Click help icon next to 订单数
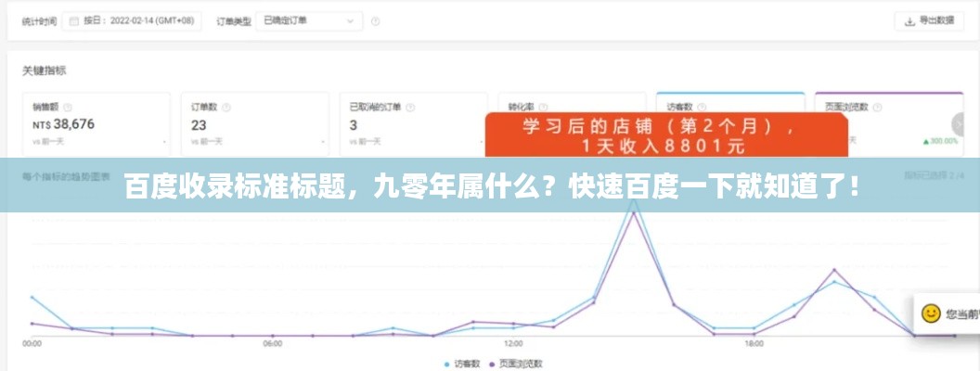Viewport: 980px width, 371px height. (226, 107)
